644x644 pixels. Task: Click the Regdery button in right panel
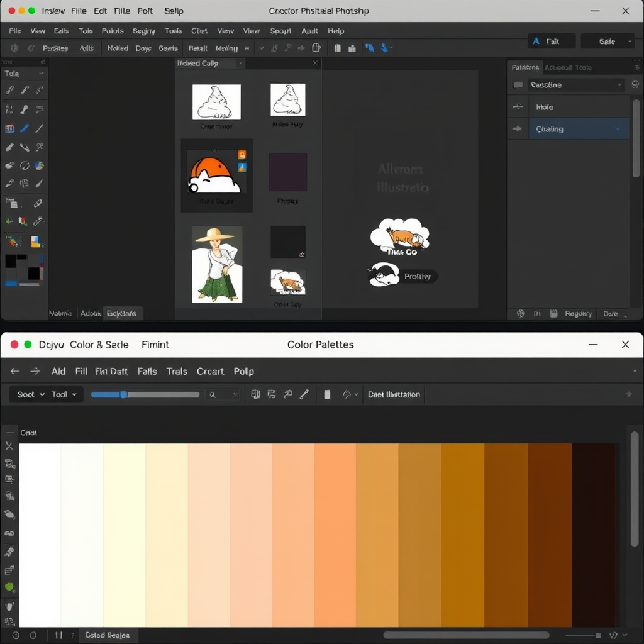tap(579, 314)
